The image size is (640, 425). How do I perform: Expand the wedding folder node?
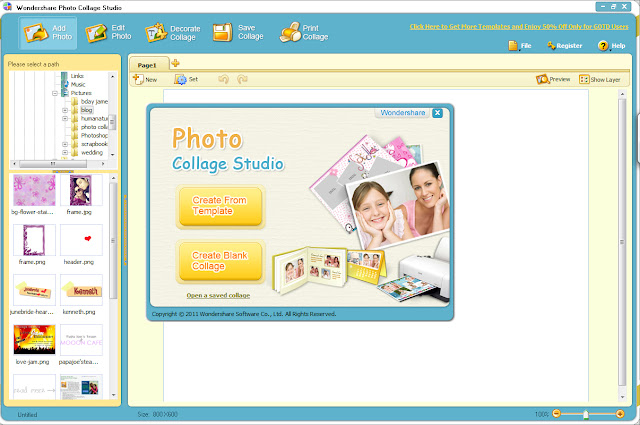pos(65,153)
